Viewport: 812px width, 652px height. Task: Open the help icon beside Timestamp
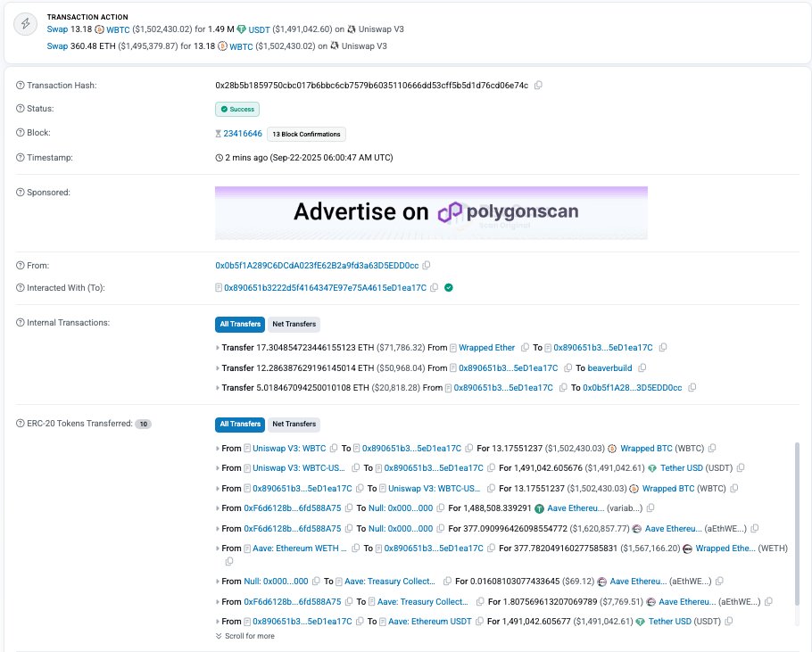click(x=21, y=158)
